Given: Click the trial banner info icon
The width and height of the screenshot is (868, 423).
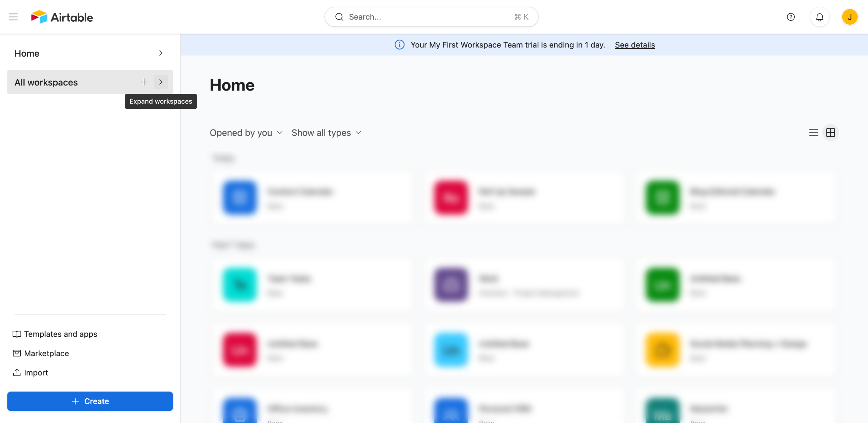Looking at the screenshot, I should (x=399, y=45).
